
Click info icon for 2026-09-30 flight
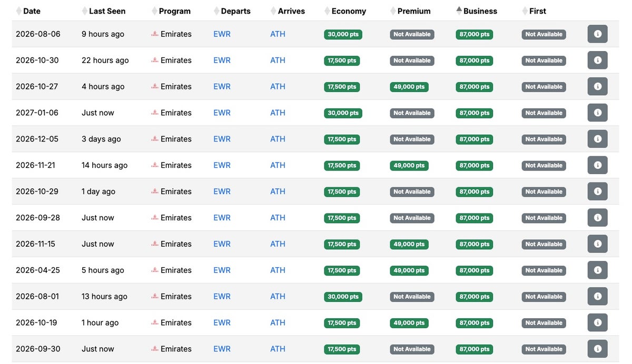coord(597,349)
